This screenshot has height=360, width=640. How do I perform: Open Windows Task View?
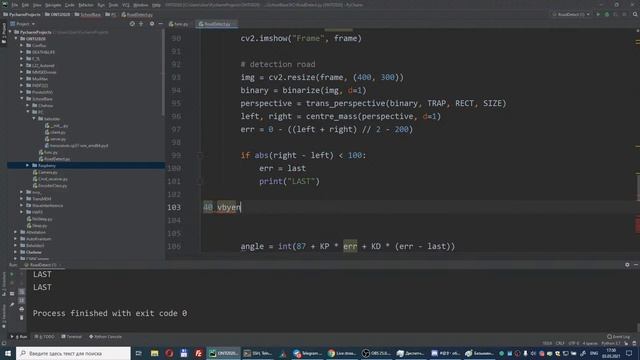pos(139,353)
